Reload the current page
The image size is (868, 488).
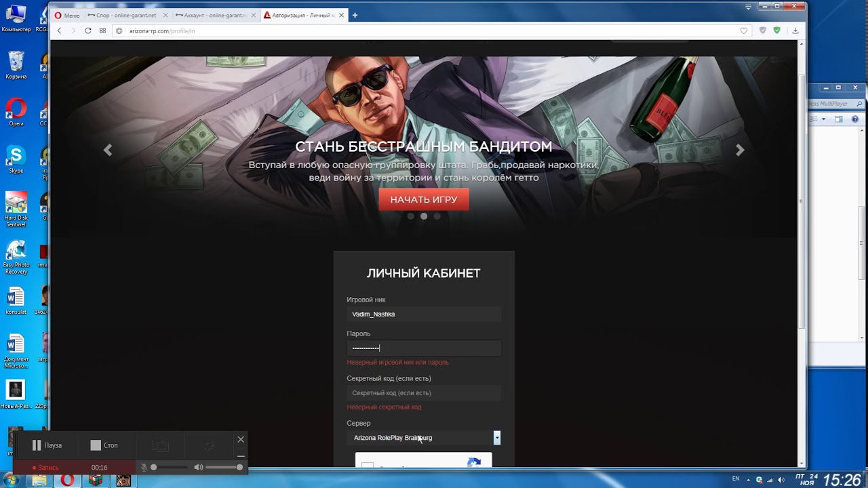coord(88,30)
